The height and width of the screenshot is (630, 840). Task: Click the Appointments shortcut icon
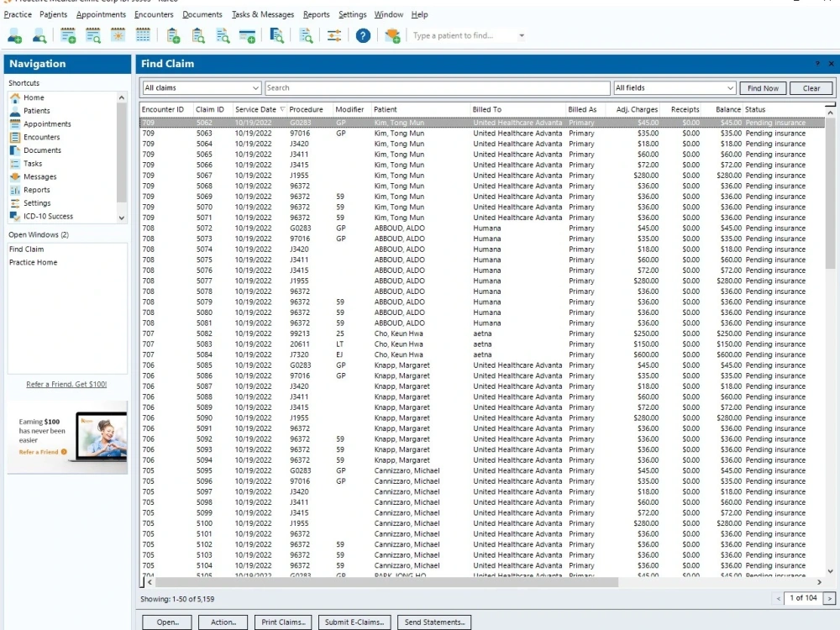click(x=15, y=123)
